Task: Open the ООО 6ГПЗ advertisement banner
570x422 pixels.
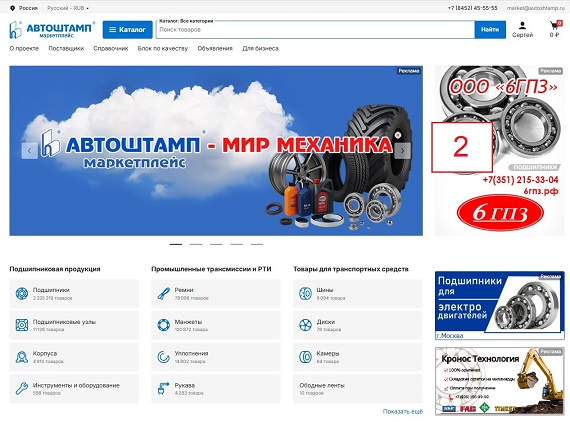Action: pos(499,150)
